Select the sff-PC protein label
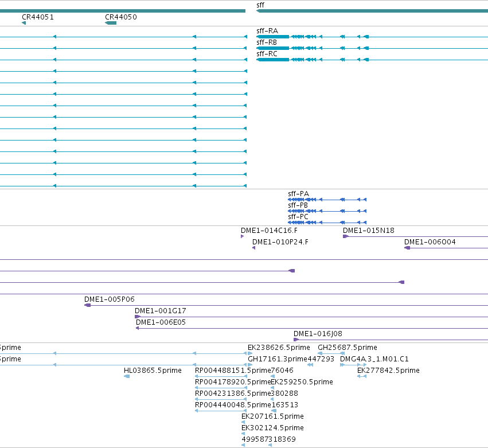Screen dimensions: 488x448 (298, 217)
